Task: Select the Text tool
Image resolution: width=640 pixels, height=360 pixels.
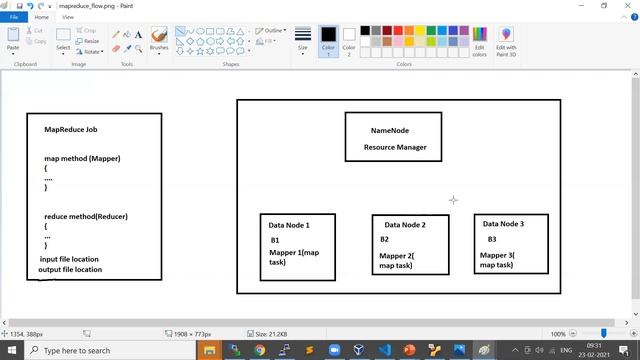Action: [x=138, y=35]
